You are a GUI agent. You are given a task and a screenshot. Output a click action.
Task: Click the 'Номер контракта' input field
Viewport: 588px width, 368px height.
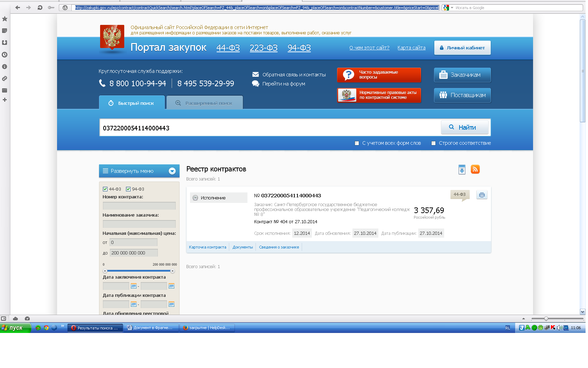click(x=139, y=206)
